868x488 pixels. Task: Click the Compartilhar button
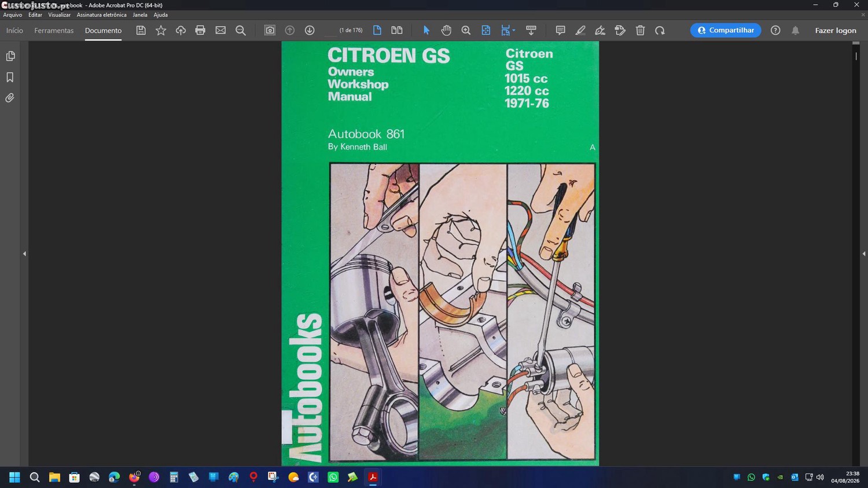tap(726, 30)
